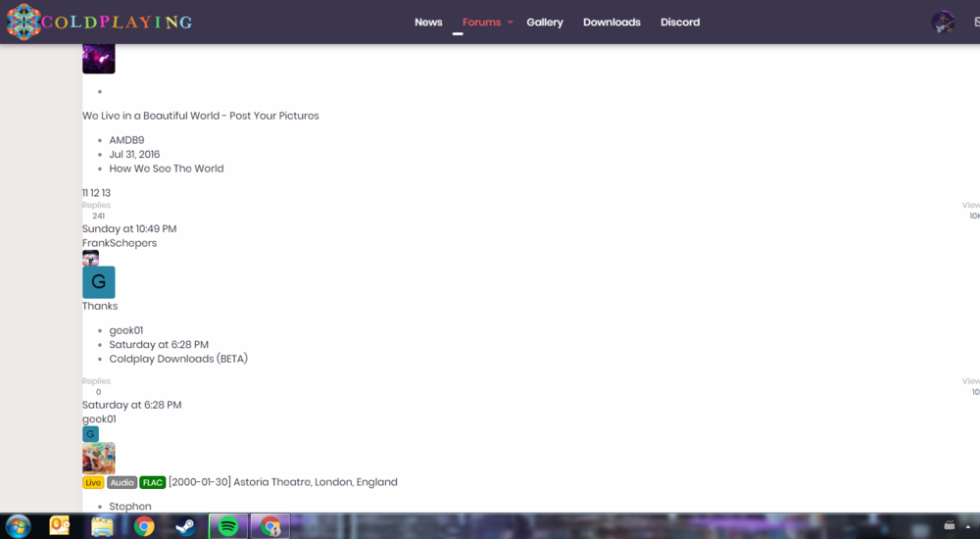
Task: Switch to active Chrome profile window
Action: [270, 526]
